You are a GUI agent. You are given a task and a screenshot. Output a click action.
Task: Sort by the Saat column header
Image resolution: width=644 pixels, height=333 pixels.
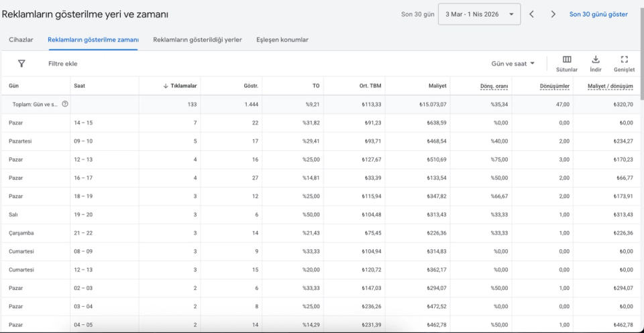click(80, 86)
